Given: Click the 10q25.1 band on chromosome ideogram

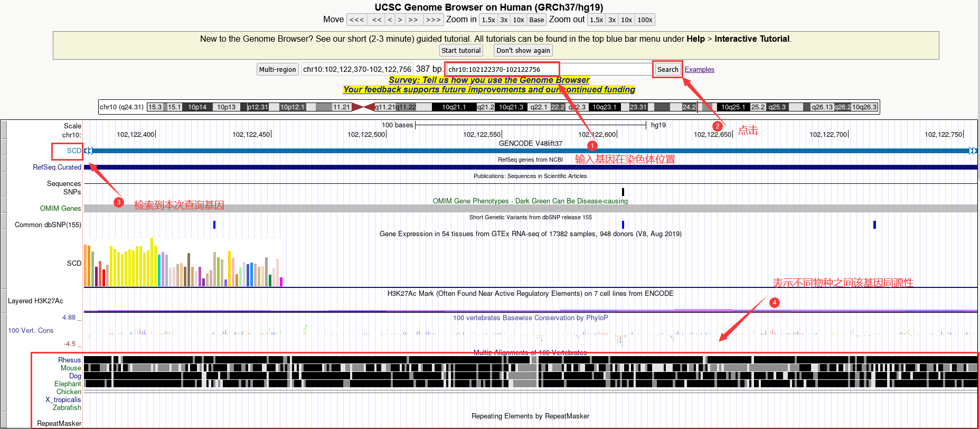Looking at the screenshot, I should pyautogui.click(x=733, y=107).
